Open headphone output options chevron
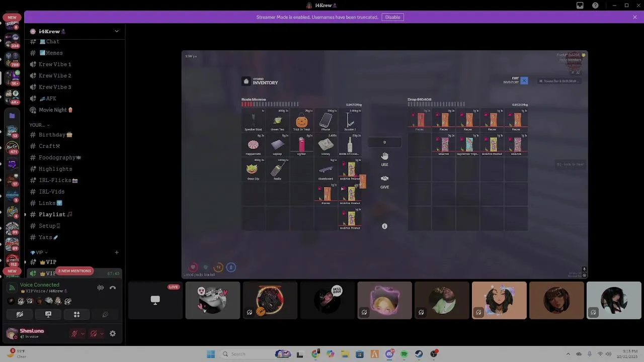644x362 pixels. (x=102, y=333)
